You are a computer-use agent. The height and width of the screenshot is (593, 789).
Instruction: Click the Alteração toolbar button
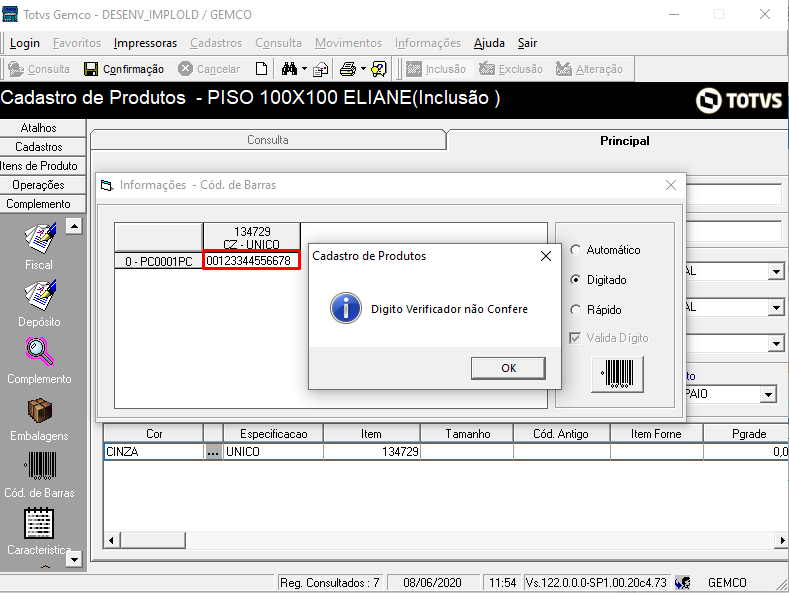click(589, 69)
